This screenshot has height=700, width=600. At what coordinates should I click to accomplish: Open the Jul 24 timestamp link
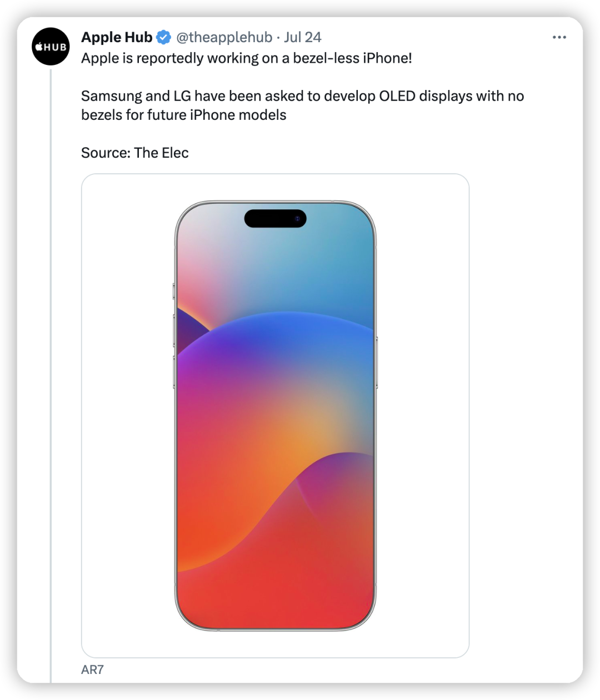click(x=302, y=37)
